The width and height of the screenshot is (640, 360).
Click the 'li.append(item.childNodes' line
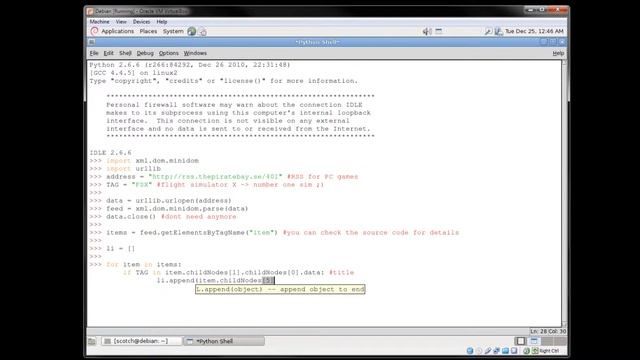click(215, 280)
